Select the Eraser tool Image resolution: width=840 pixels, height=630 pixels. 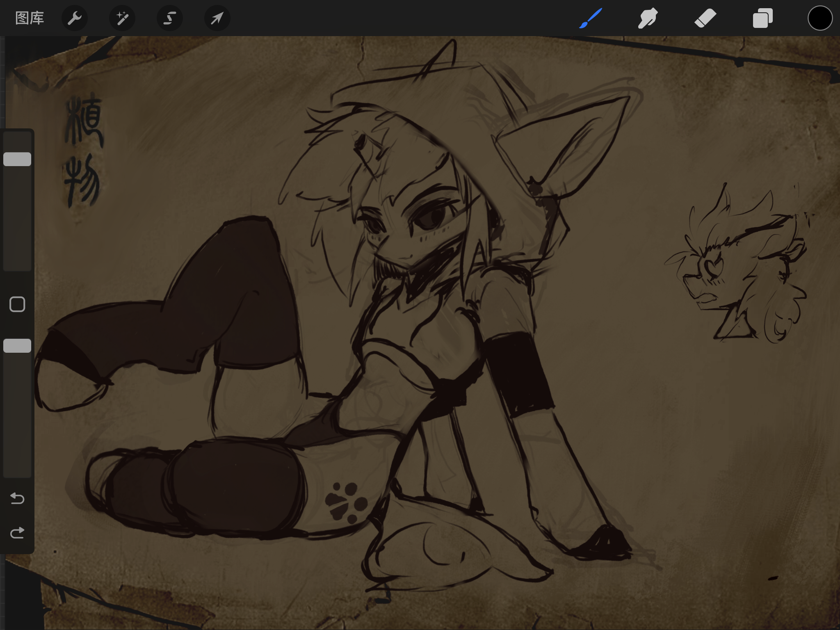pos(705,18)
